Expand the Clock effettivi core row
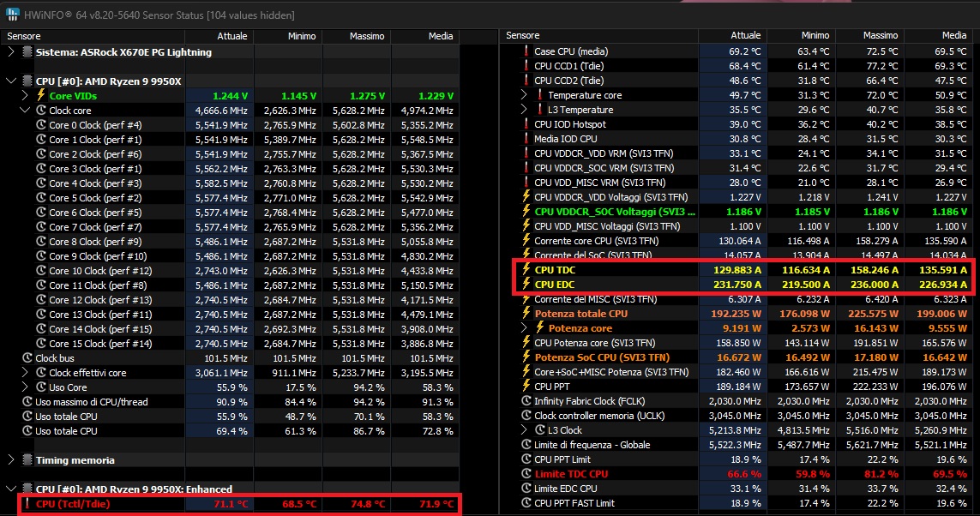The height and width of the screenshot is (516, 980). [x=25, y=372]
